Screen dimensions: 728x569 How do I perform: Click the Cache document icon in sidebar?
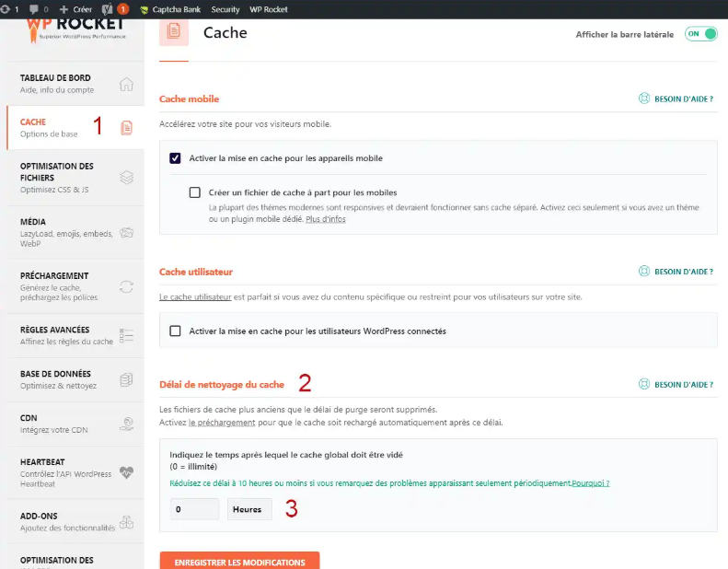[x=126, y=128]
